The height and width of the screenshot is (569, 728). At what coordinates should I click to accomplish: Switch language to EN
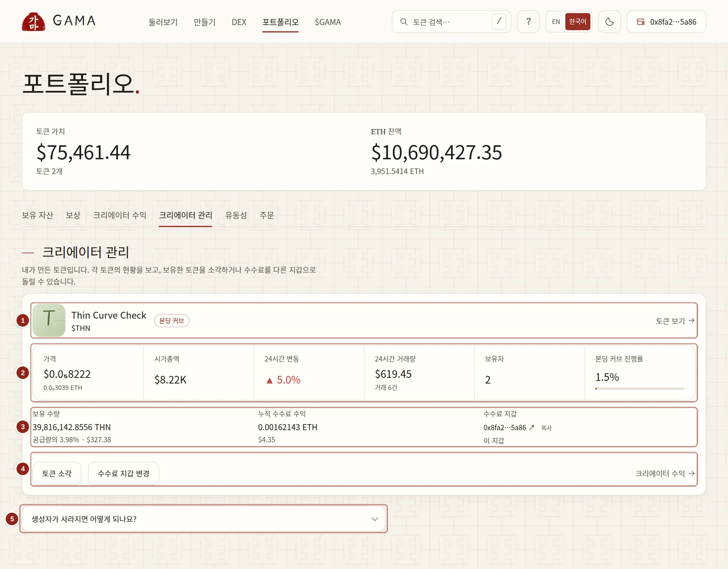(556, 22)
